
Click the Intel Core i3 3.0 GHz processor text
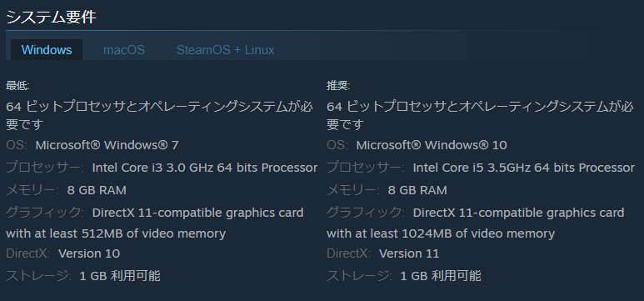205,168
